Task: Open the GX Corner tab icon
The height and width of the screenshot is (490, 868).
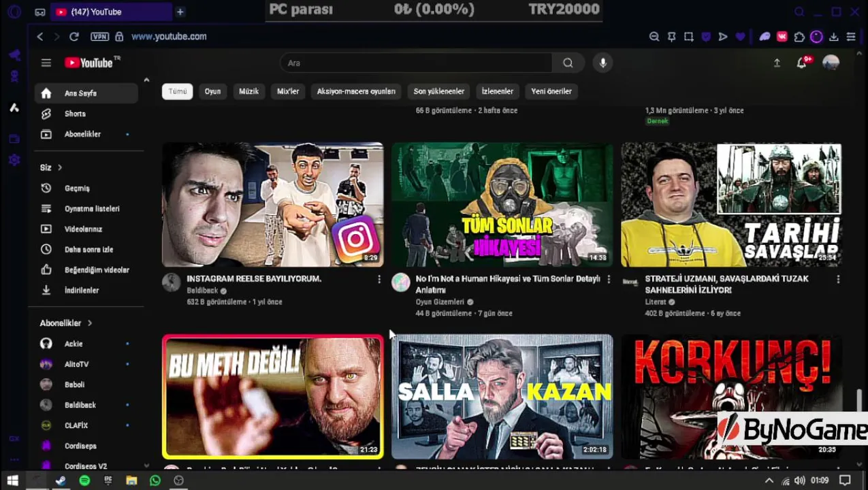Action: click(40, 12)
